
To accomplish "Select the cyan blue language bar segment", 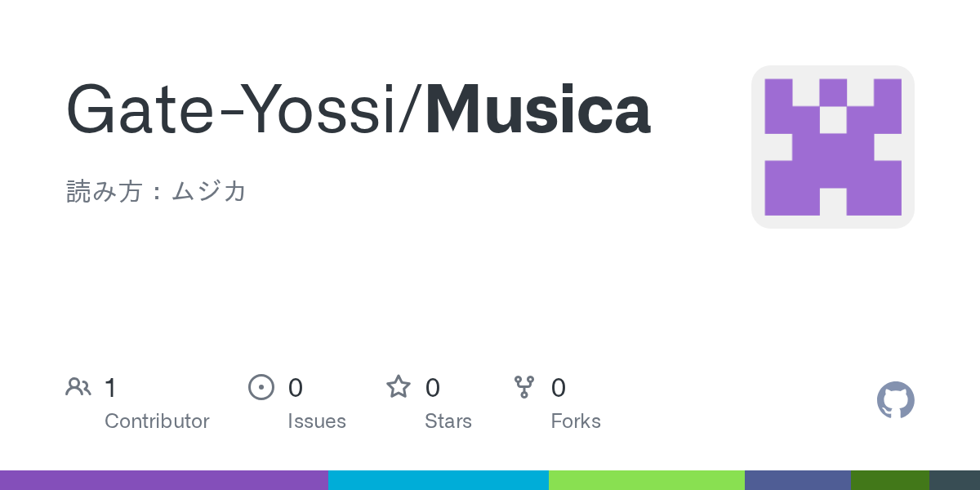I will pos(439,480).
